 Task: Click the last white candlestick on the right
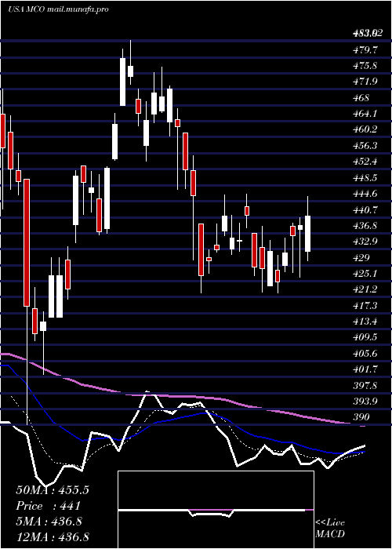pyautogui.click(x=308, y=234)
